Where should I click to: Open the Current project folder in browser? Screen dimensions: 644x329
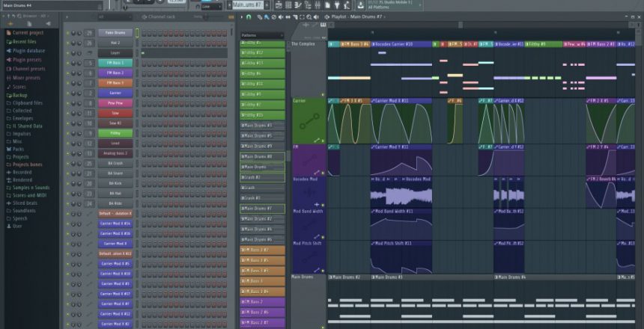[25, 33]
